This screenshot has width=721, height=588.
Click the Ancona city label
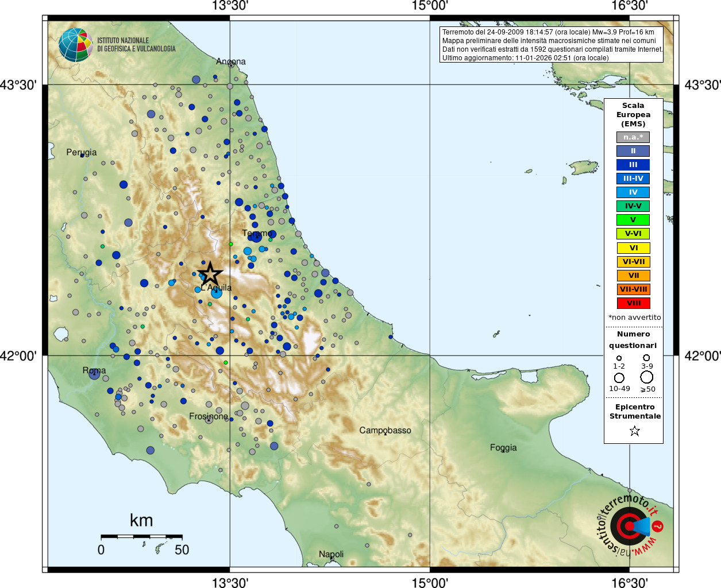point(231,61)
